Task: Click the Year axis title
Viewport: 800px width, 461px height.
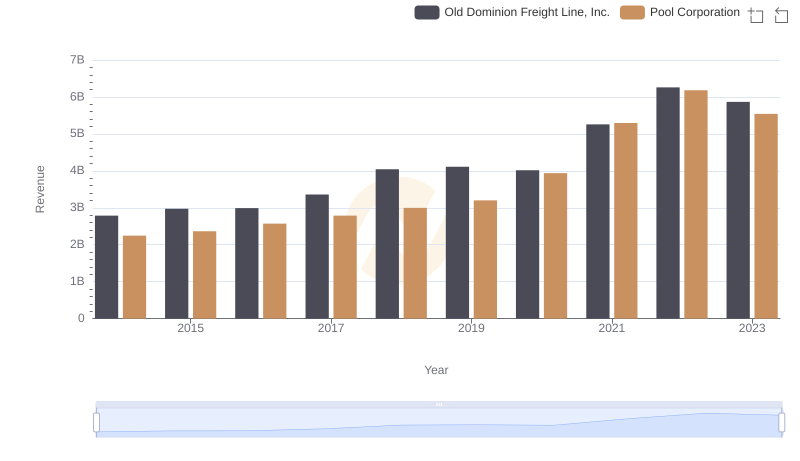Action: 436,370
